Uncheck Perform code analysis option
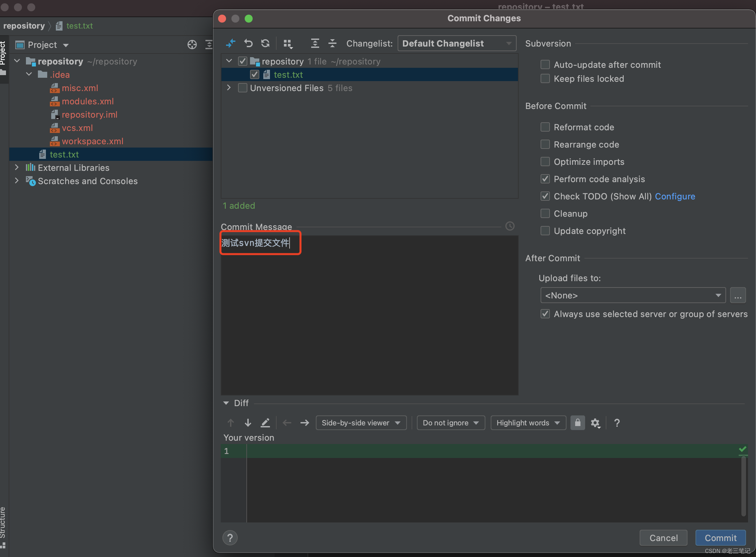Viewport: 756px width, 557px height. click(545, 179)
